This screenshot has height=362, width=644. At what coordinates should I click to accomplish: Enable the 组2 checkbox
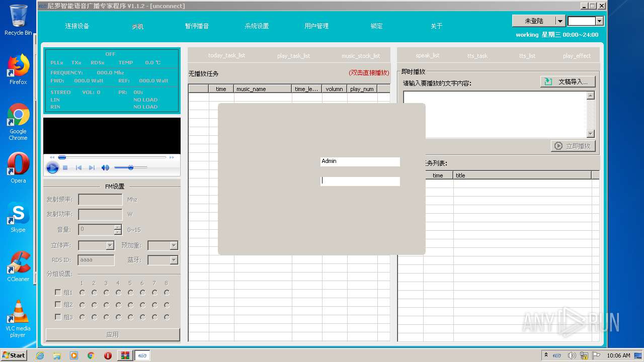pos(58,305)
